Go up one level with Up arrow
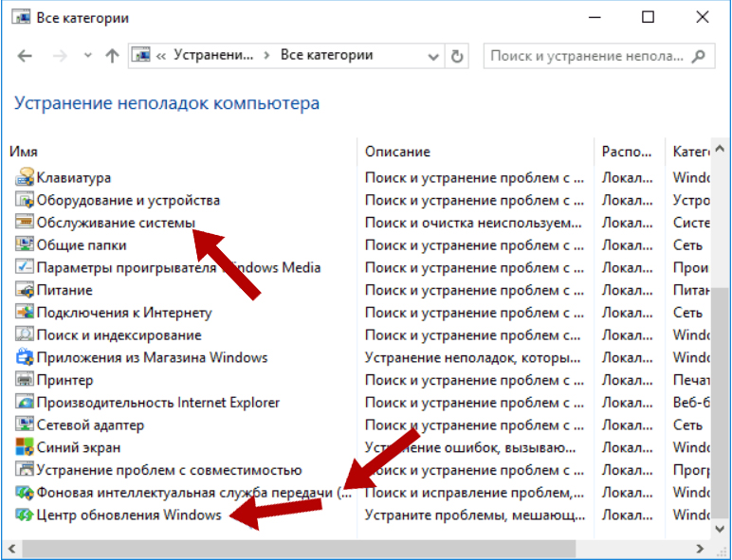This screenshot has width=732, height=560. click(x=112, y=56)
